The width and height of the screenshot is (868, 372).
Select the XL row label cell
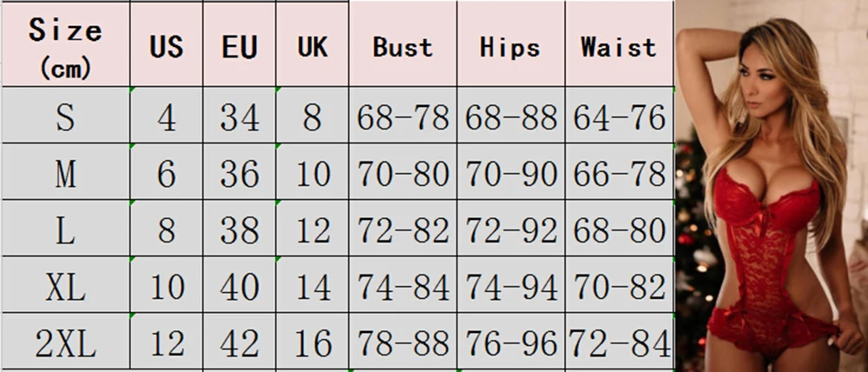pyautogui.click(x=65, y=284)
